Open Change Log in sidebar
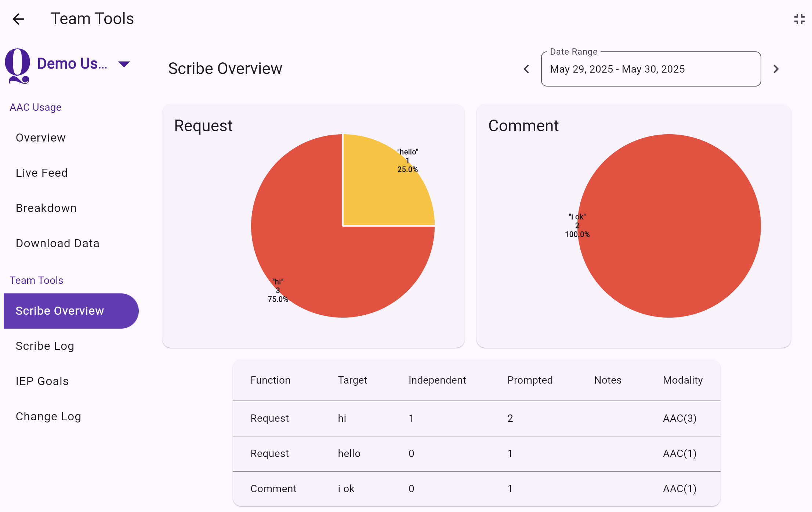 coord(48,416)
